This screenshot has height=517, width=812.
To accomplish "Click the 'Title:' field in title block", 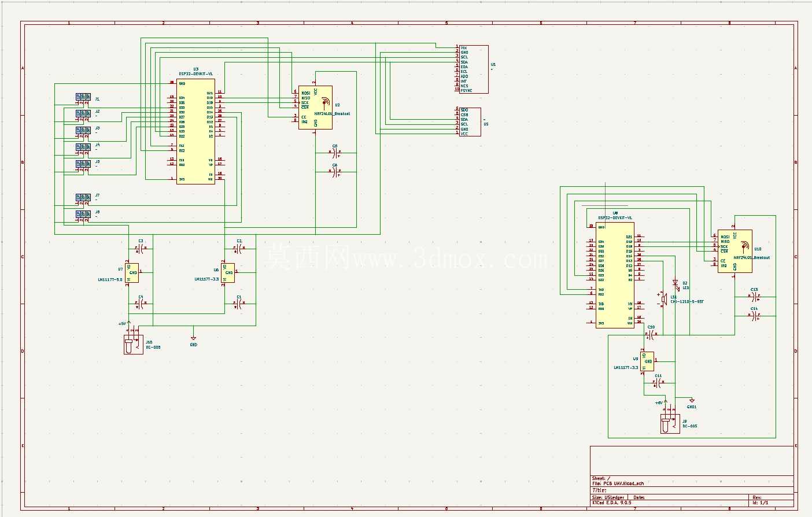I will [x=599, y=490].
